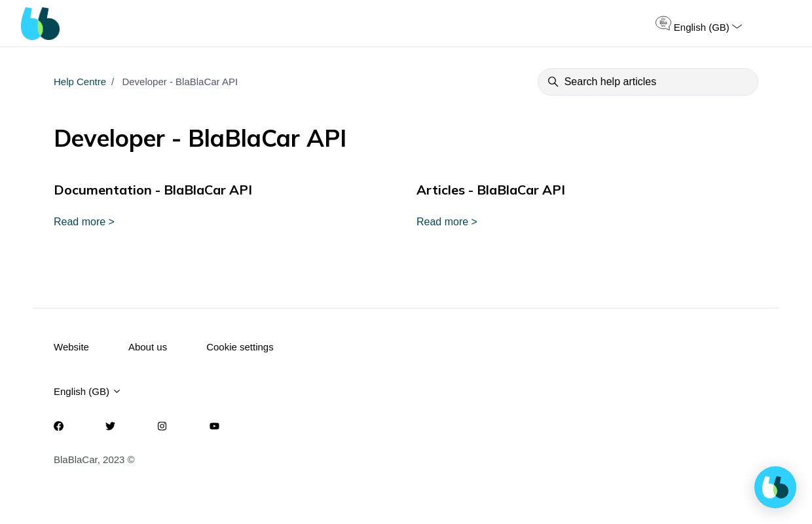Open Cookie settings in footer
Viewport: 812px width, 524px height.
(240, 347)
